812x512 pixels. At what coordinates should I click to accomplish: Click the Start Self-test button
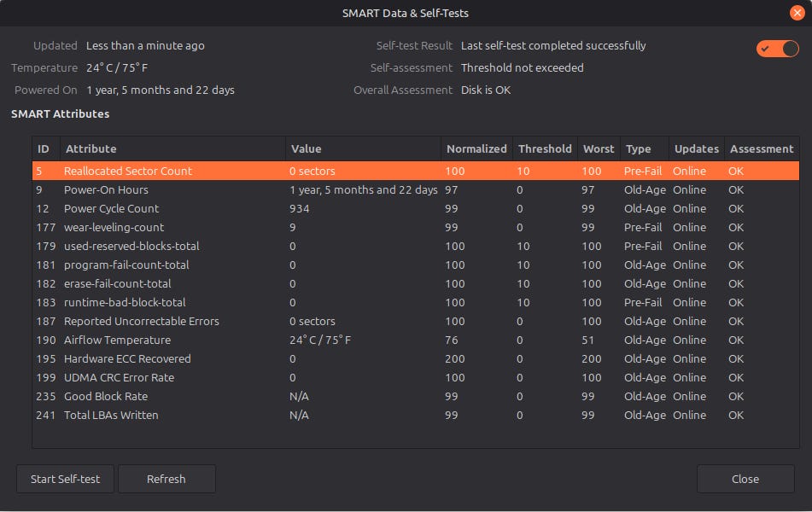pos(65,479)
